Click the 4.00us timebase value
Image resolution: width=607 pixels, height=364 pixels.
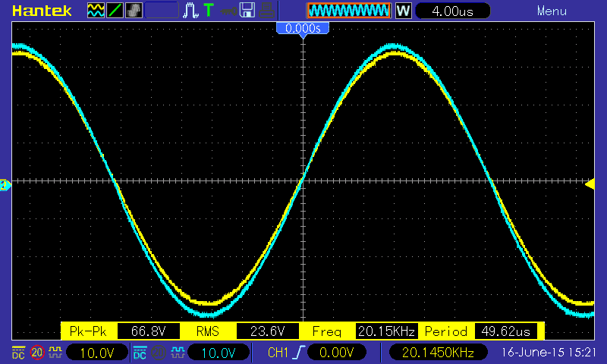(452, 11)
